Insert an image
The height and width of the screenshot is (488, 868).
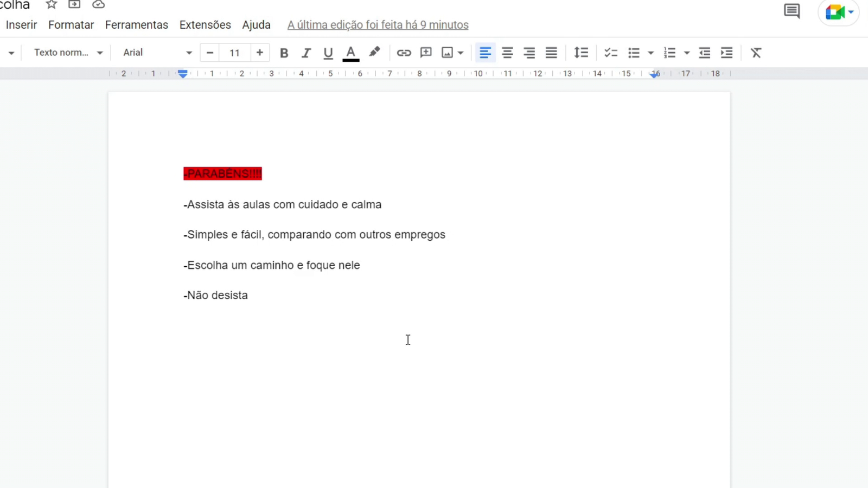(447, 53)
